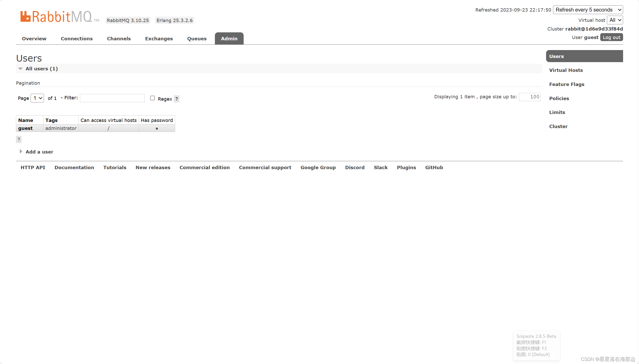
Task: Sort users by Tags column
Action: [x=51, y=120]
